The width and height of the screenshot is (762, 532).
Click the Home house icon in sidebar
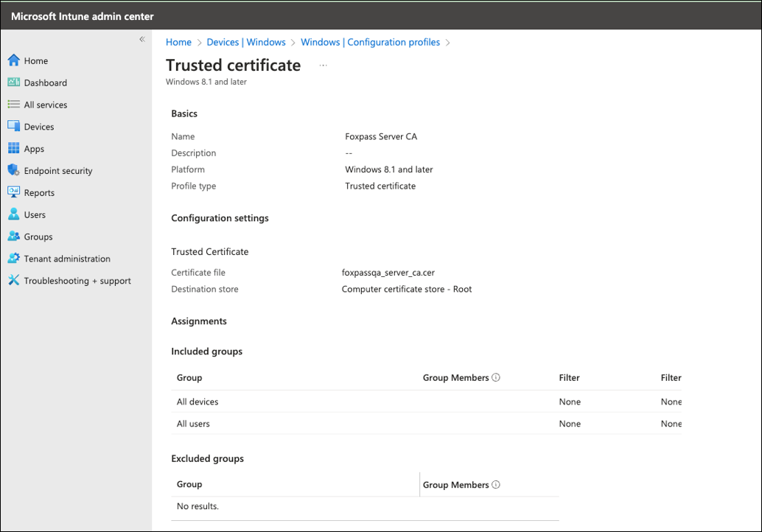pos(13,60)
